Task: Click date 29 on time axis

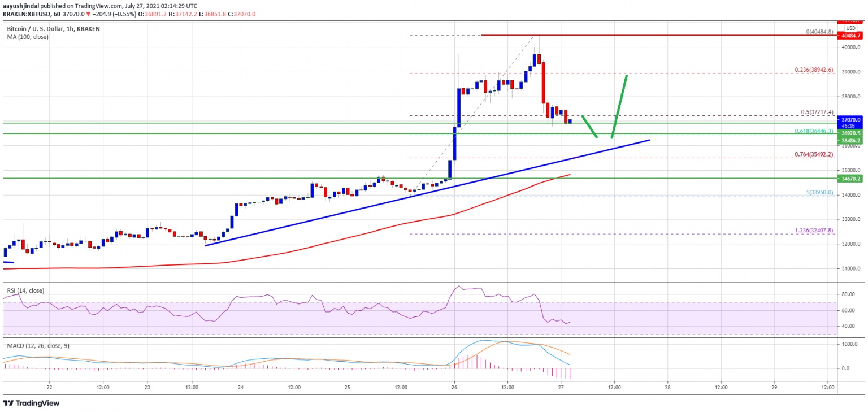Action: pos(774,388)
